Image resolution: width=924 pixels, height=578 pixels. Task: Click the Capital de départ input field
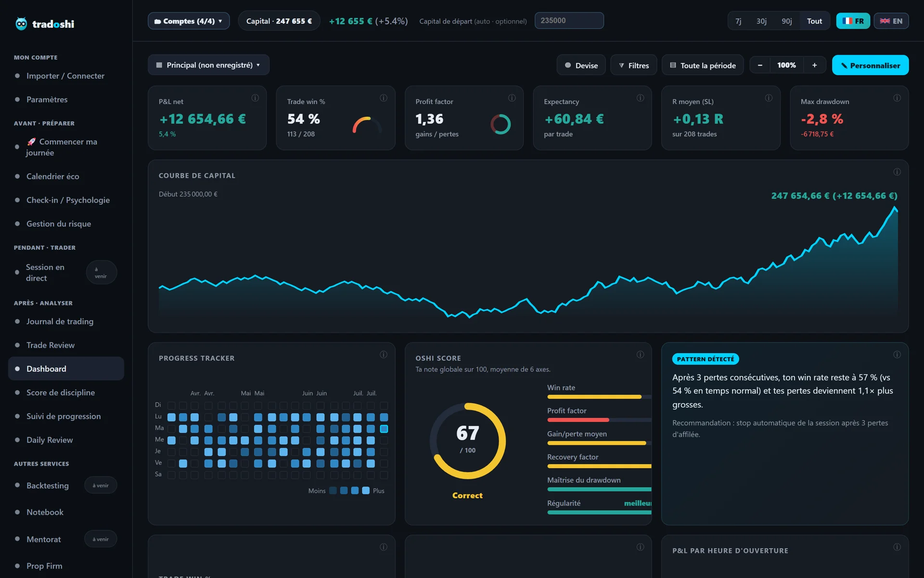coord(569,21)
